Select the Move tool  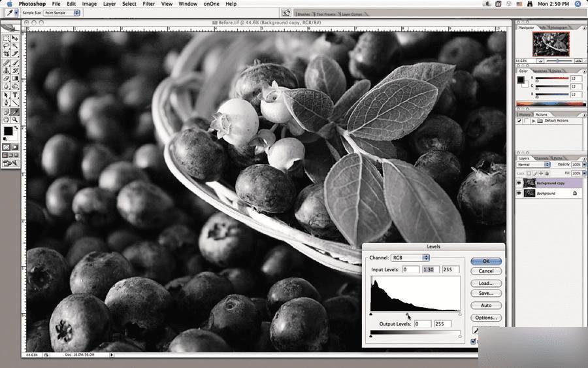pos(14,38)
